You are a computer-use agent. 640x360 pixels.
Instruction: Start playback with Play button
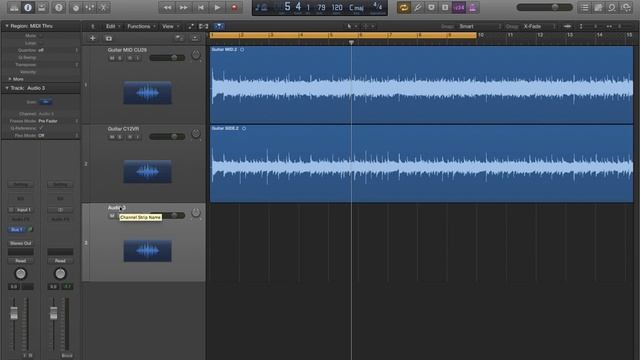point(217,7)
